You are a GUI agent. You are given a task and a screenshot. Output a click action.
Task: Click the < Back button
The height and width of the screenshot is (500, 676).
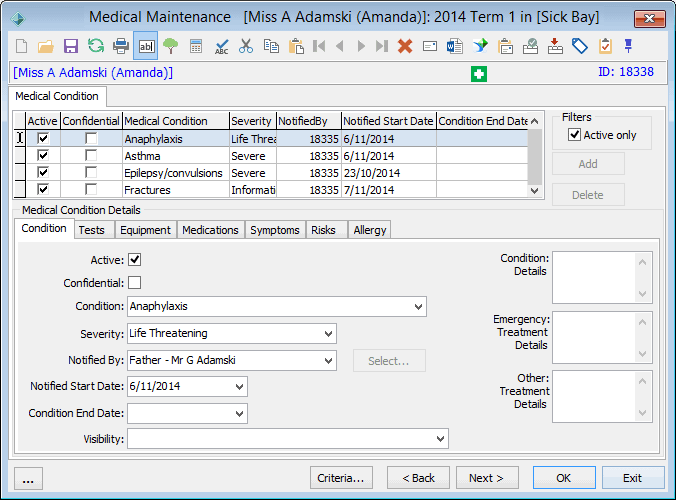pos(418,478)
